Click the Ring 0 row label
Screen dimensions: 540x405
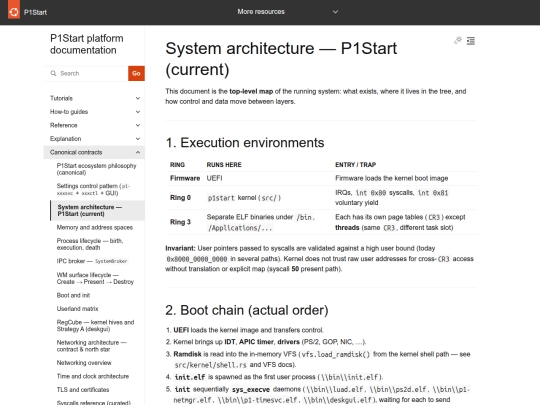pos(180,198)
